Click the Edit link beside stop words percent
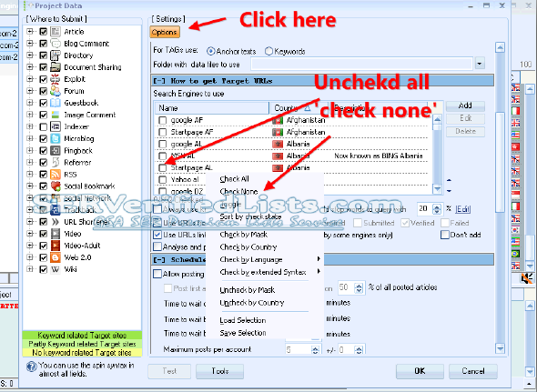 (463, 209)
